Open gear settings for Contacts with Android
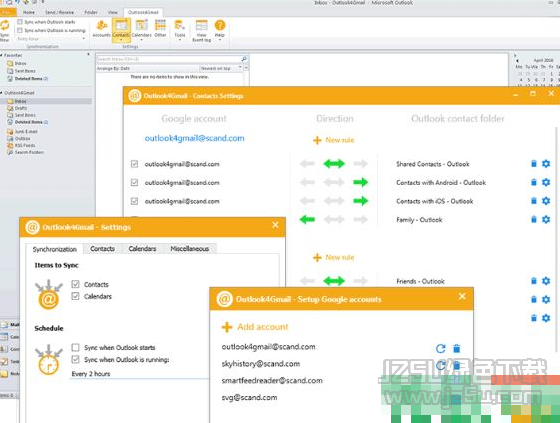The width and height of the screenshot is (560, 423). (x=546, y=182)
